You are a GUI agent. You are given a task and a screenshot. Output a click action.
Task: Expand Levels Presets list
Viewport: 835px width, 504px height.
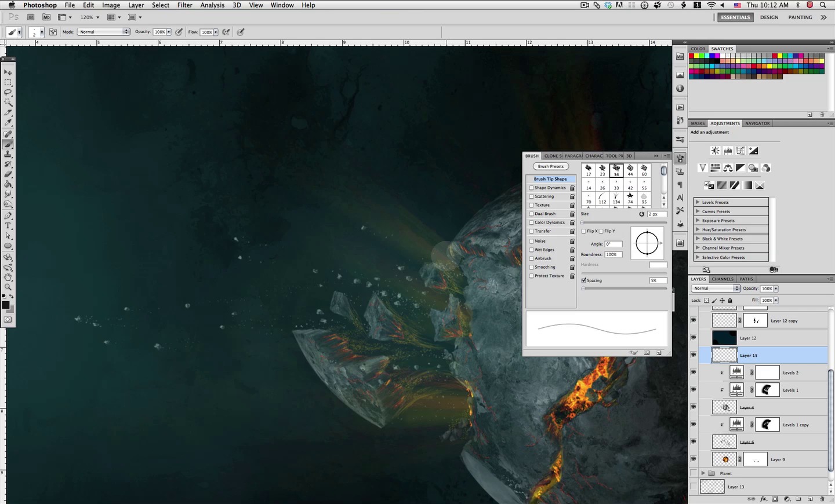(698, 202)
